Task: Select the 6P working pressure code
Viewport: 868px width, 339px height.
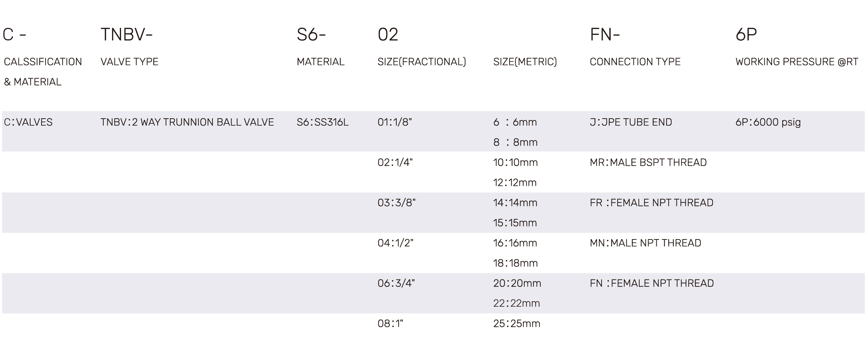Action: click(746, 35)
